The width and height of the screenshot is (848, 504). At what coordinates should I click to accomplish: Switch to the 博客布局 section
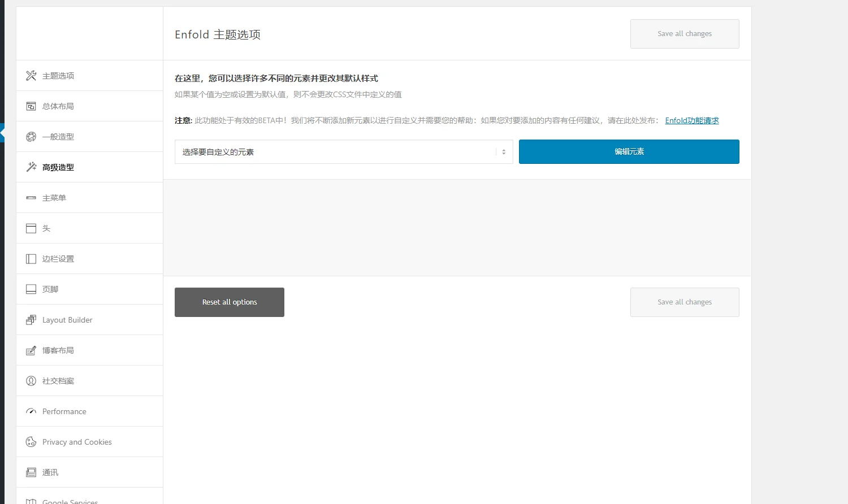click(89, 350)
